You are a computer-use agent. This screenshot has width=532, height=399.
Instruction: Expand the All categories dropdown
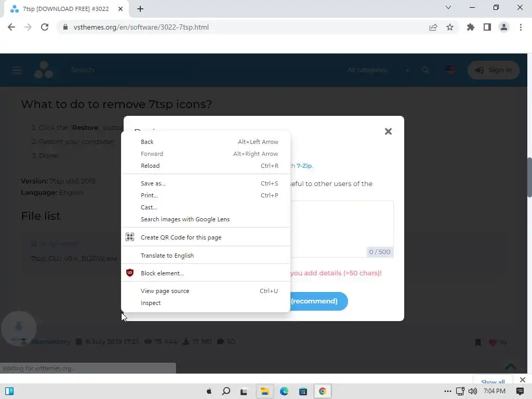coord(378,70)
